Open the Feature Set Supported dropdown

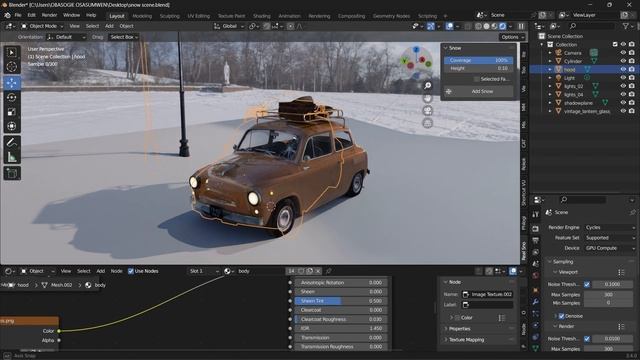tap(609, 238)
